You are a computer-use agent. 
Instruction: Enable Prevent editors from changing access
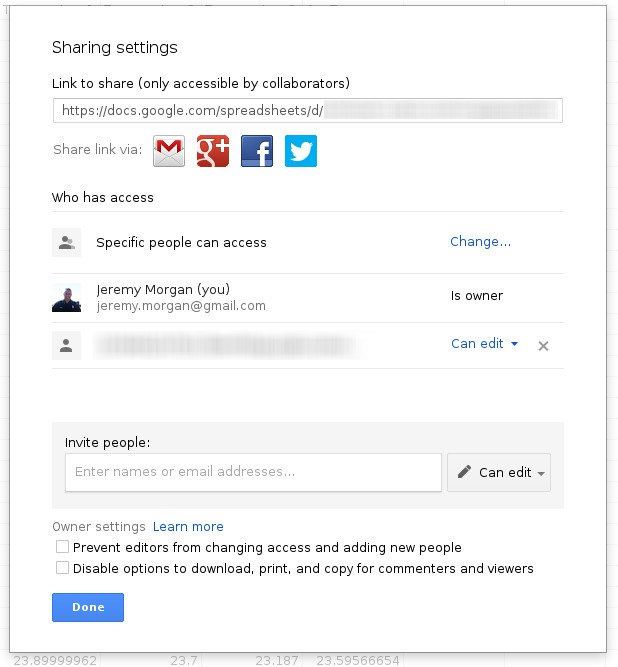[63, 547]
